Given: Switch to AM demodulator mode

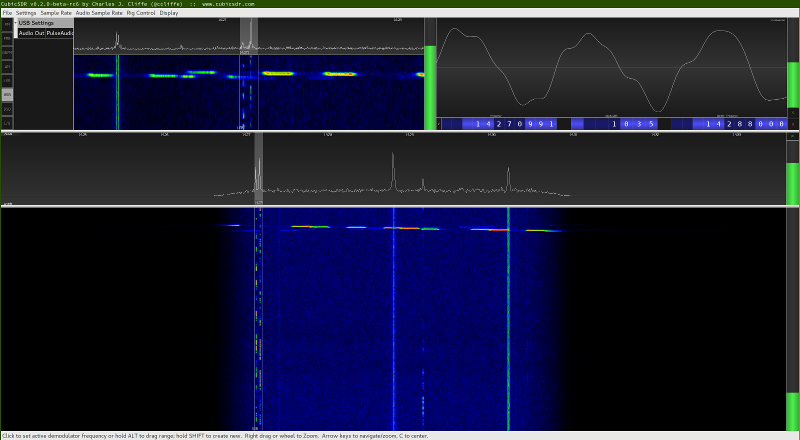Looking at the screenshot, I should (x=7, y=67).
